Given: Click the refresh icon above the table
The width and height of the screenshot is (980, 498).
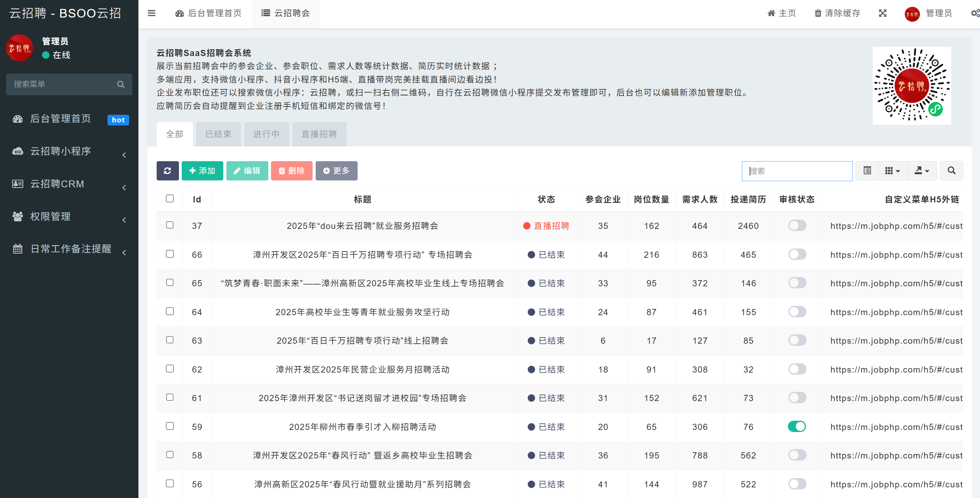Looking at the screenshot, I should tap(167, 170).
